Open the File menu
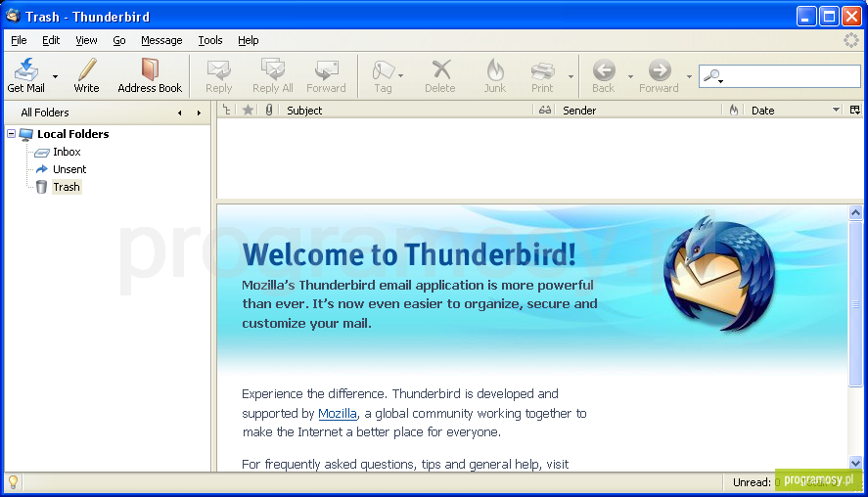Screen dimensions: 868x497 pos(19,40)
